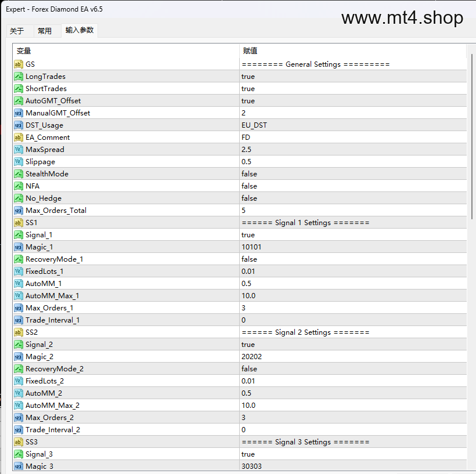Image resolution: width=476 pixels, height=474 pixels.
Task: Click the boolean icon beside ShortTrades
Action: pyautogui.click(x=19, y=88)
